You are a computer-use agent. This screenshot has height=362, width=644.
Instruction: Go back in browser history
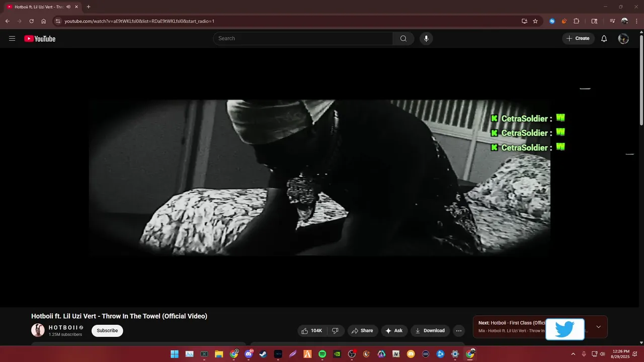coord(8,21)
